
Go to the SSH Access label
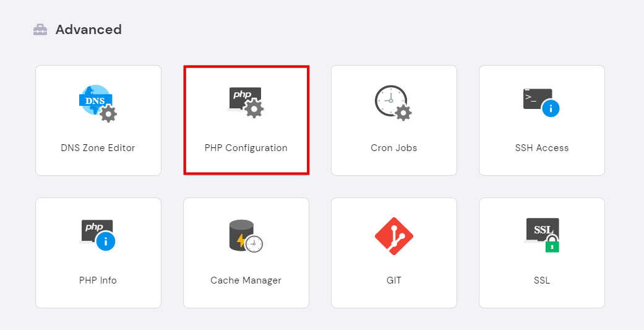pyautogui.click(x=542, y=148)
